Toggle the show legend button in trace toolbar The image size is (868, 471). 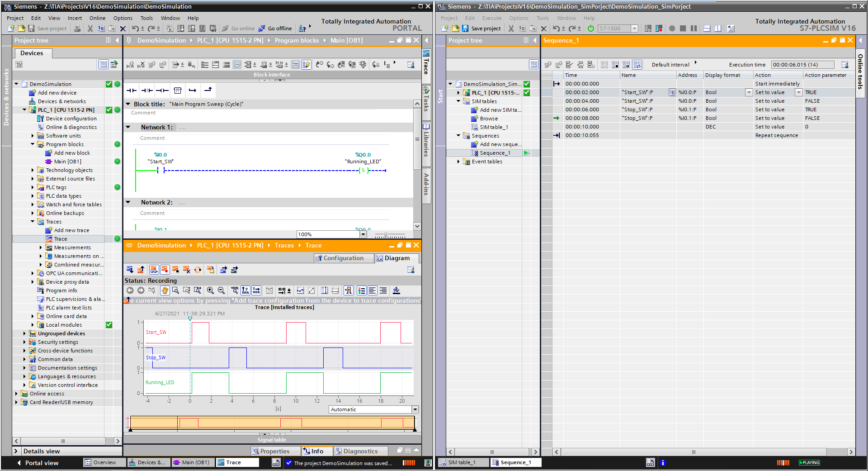pos(361,290)
